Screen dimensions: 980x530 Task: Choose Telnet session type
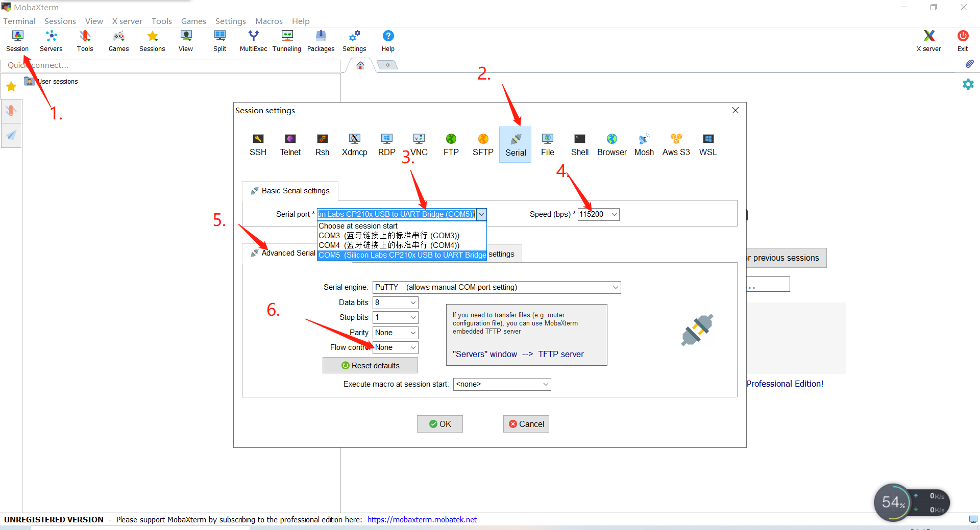coord(290,145)
